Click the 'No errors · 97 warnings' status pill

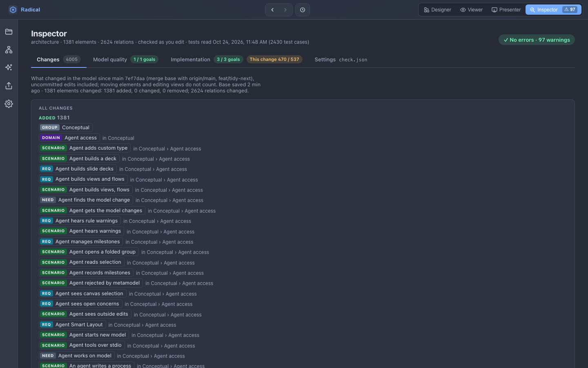point(537,40)
